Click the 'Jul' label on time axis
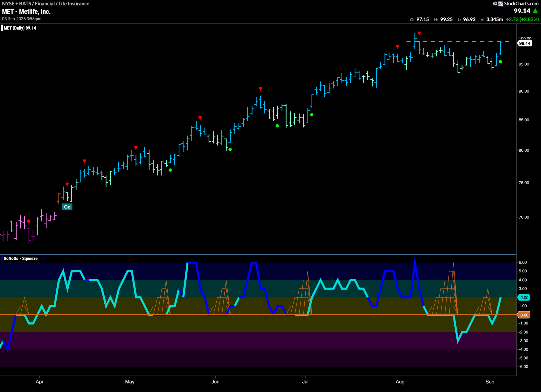Image resolution: width=541 pixels, height=392 pixels. click(x=305, y=382)
